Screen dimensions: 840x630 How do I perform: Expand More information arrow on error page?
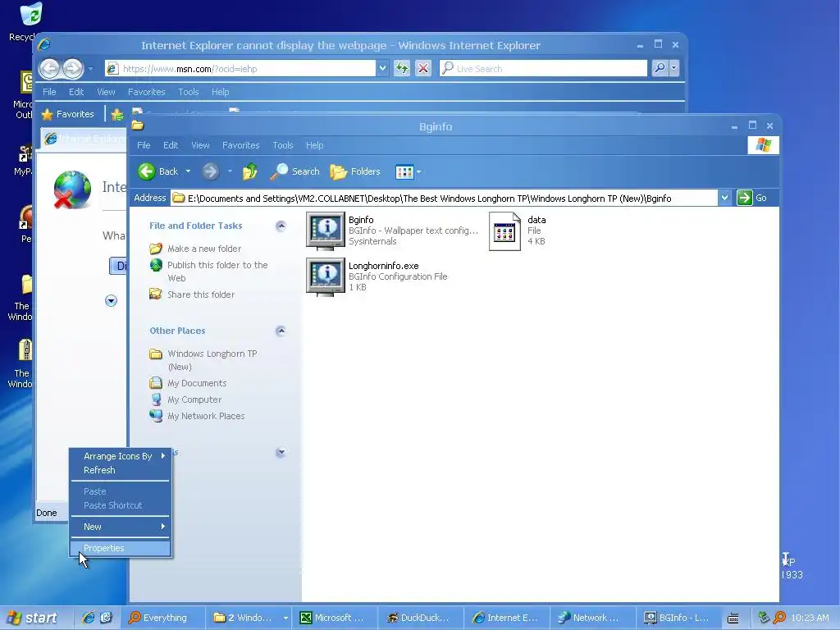[111, 300]
